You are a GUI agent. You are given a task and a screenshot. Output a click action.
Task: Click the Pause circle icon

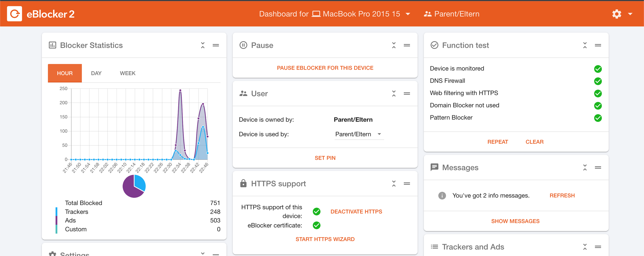[243, 45]
